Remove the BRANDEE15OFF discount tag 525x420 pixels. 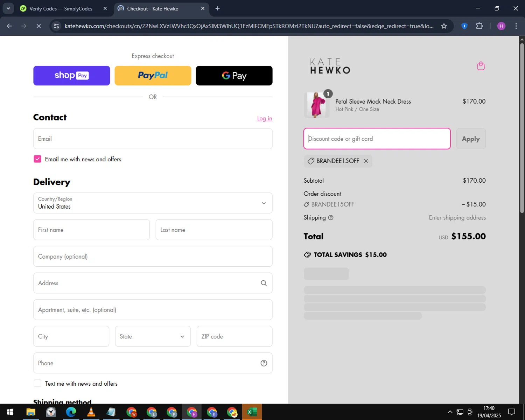click(366, 161)
